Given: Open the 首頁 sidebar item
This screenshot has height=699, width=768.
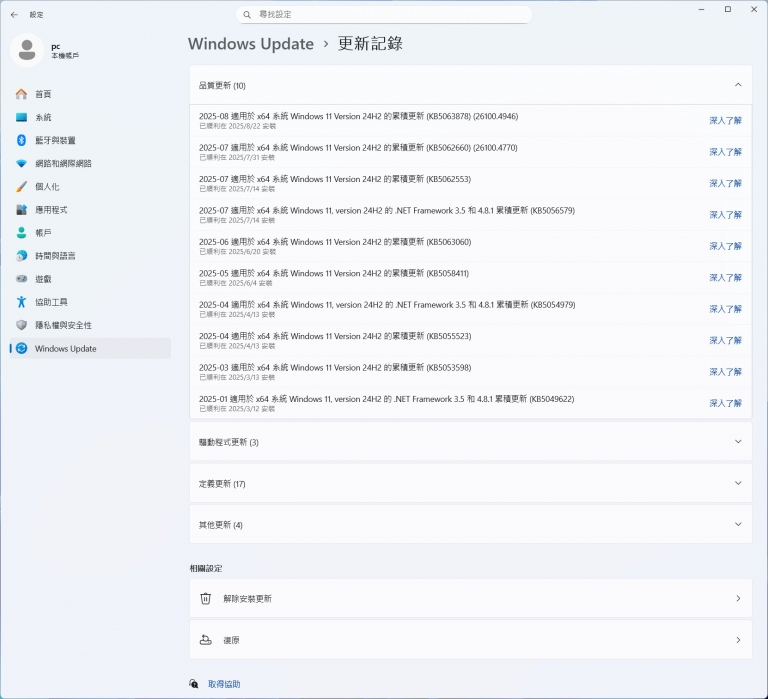Looking at the screenshot, I should [x=90, y=94].
